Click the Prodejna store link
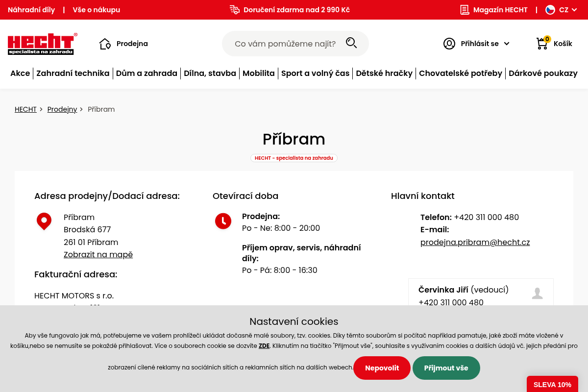 coord(132,44)
